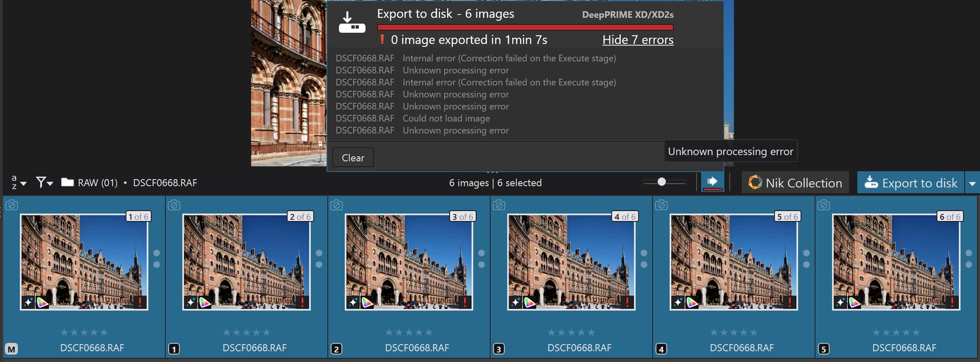980x362 pixels.
Task: Click the Export to disk button
Action: point(911,183)
